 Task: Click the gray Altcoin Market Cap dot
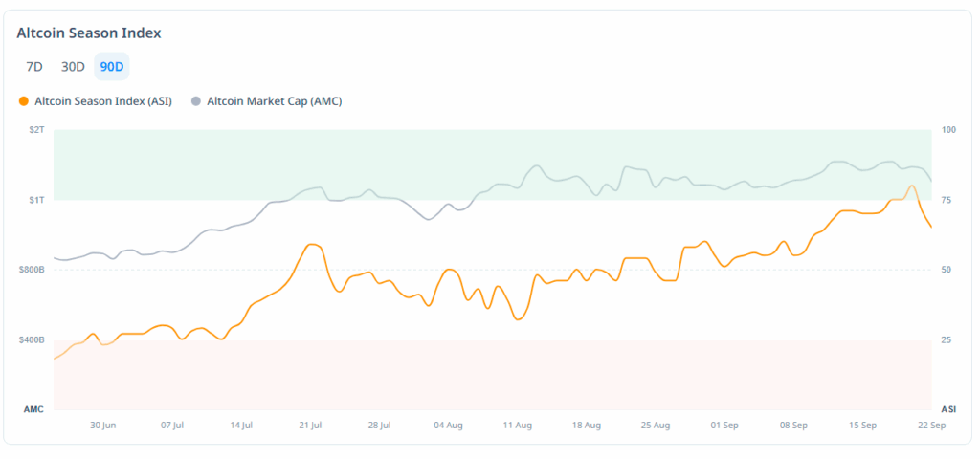(196, 101)
